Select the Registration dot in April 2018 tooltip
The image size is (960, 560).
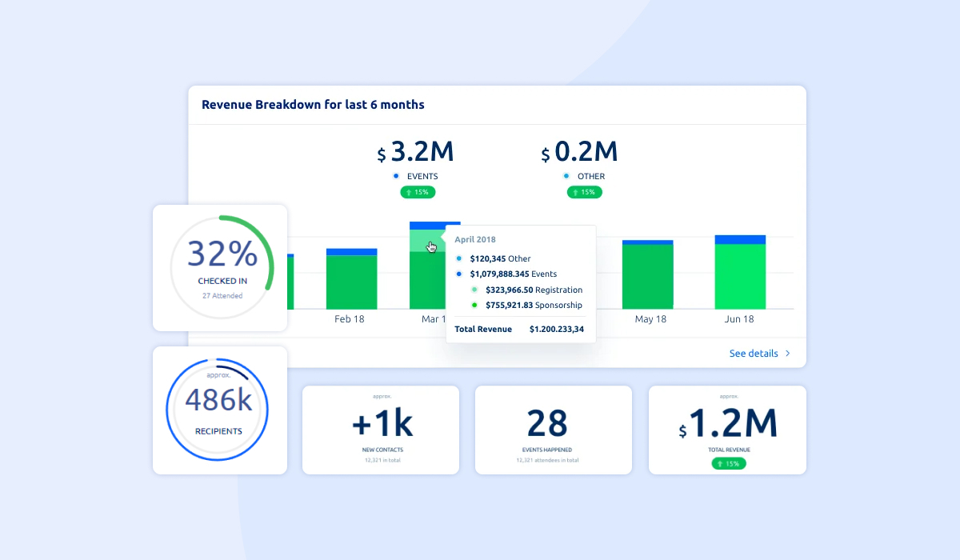[x=474, y=290]
